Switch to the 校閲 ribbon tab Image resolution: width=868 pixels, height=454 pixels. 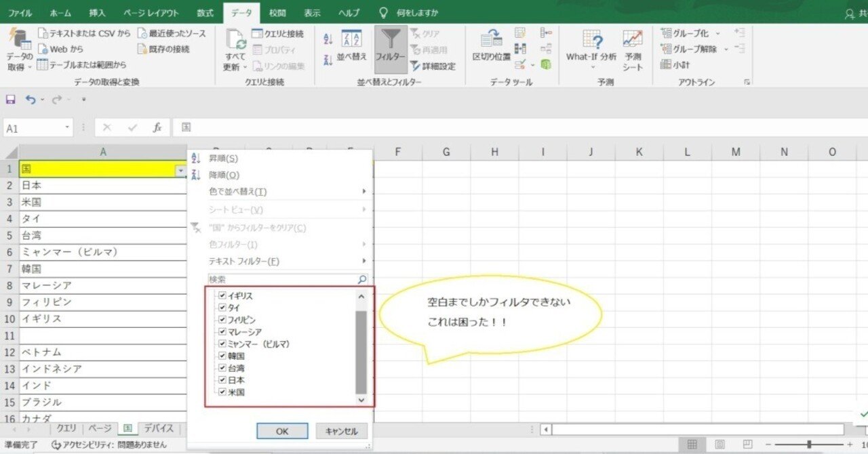[276, 12]
